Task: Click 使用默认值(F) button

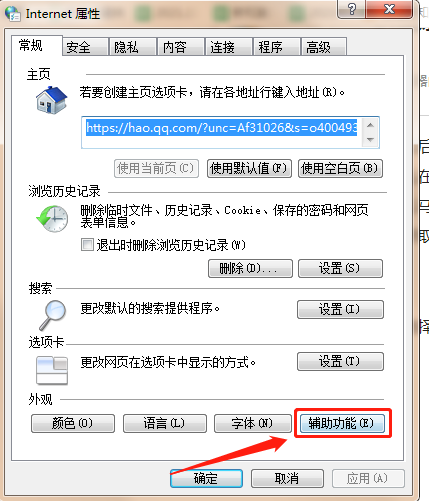Action: (249, 168)
